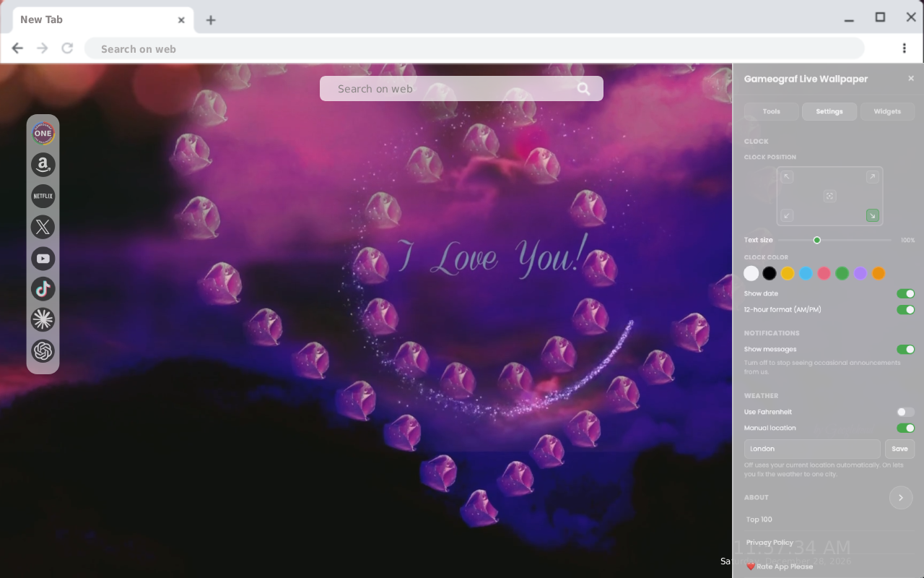Launch the Netflix shortcut icon
The image size is (924, 578).
click(43, 196)
